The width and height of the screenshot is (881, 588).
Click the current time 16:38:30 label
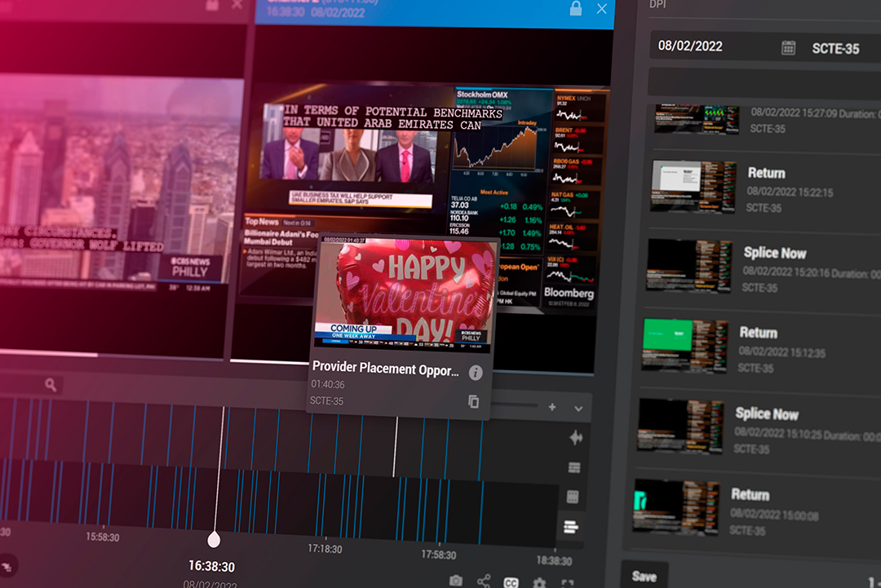[x=211, y=565]
